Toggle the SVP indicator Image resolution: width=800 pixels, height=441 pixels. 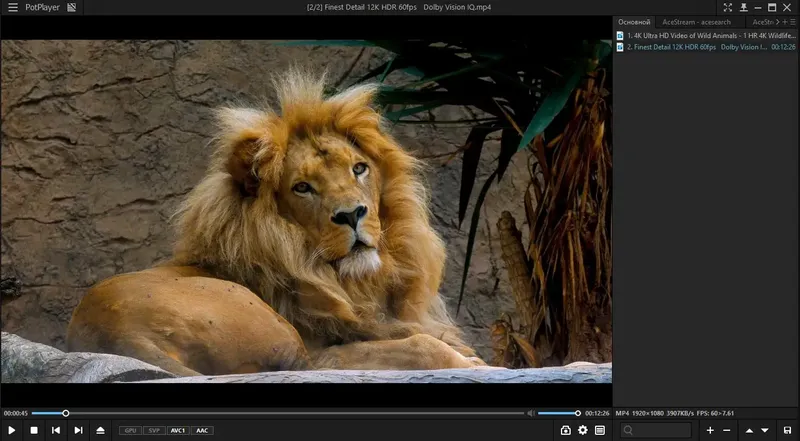coord(154,430)
